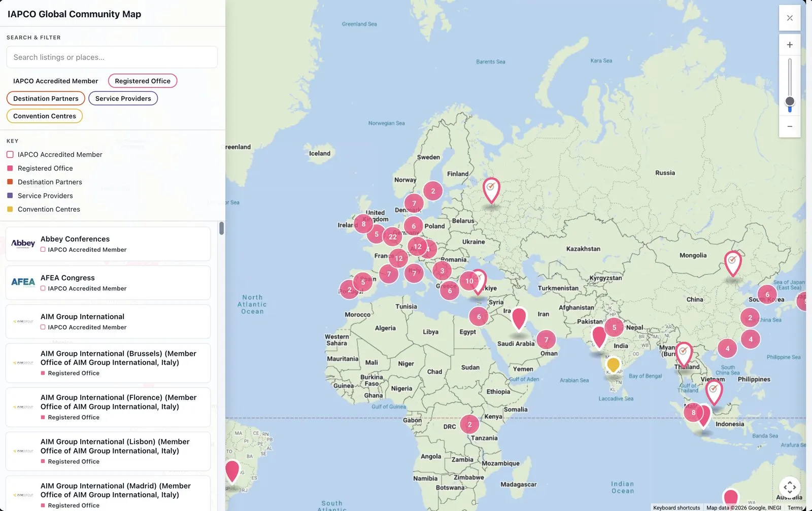Open the cluster marker 2 near Finland
The width and height of the screenshot is (812, 511).
[x=433, y=191]
